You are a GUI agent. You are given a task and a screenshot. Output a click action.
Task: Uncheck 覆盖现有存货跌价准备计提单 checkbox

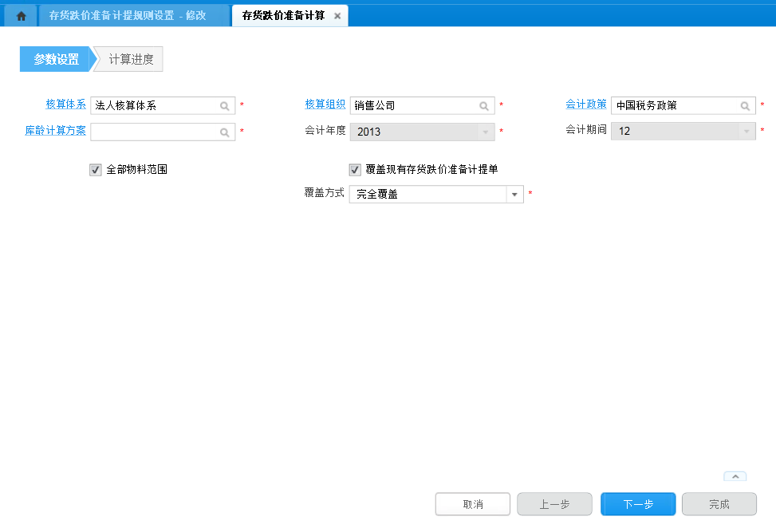(x=355, y=169)
